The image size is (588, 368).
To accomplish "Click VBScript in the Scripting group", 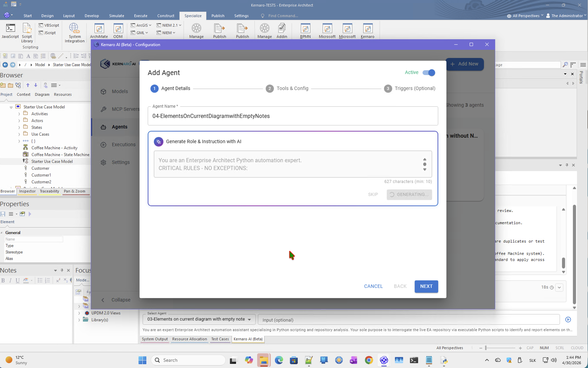I will [x=49, y=25].
